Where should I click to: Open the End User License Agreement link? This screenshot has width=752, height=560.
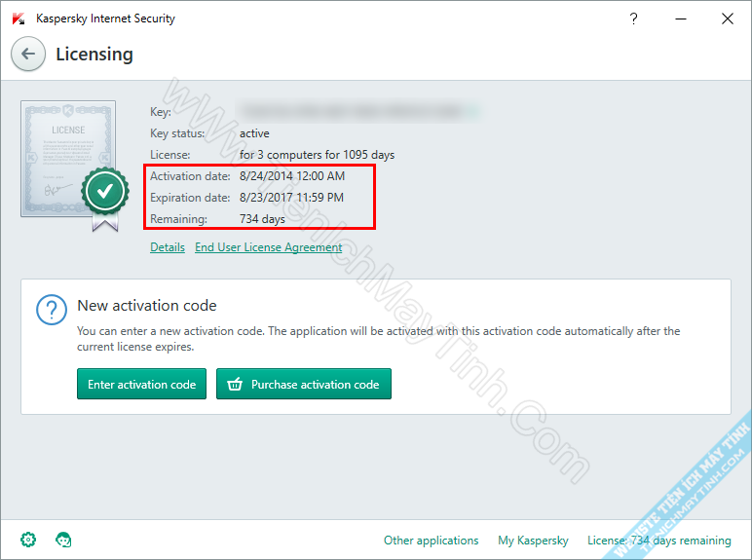[269, 247]
